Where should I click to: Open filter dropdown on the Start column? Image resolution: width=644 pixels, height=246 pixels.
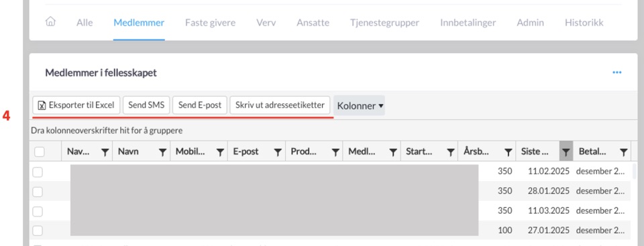[451, 152]
